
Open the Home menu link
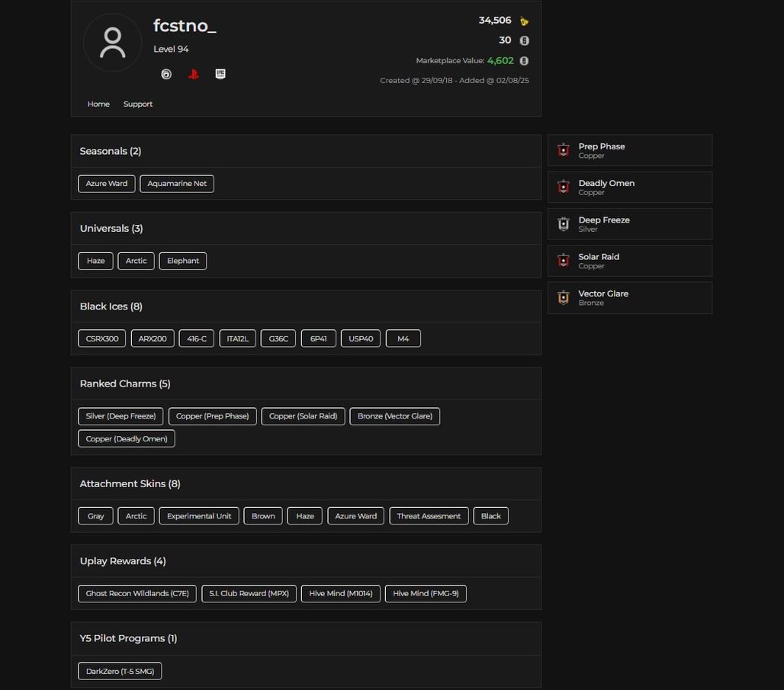[x=98, y=104]
